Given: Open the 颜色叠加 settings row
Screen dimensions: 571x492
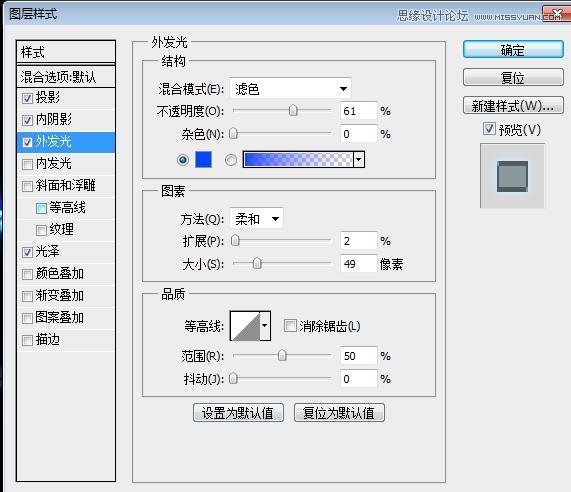Looking at the screenshot, I should click(x=66, y=273).
